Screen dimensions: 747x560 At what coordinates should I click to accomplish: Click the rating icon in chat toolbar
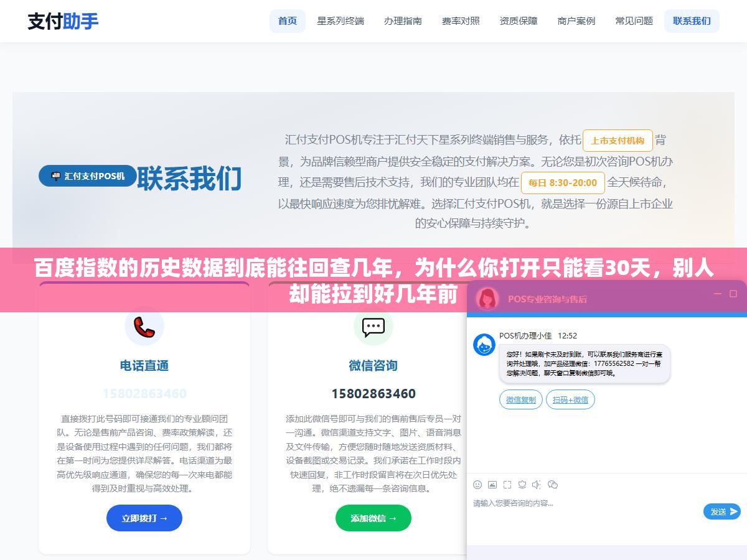pyautogui.click(x=522, y=484)
